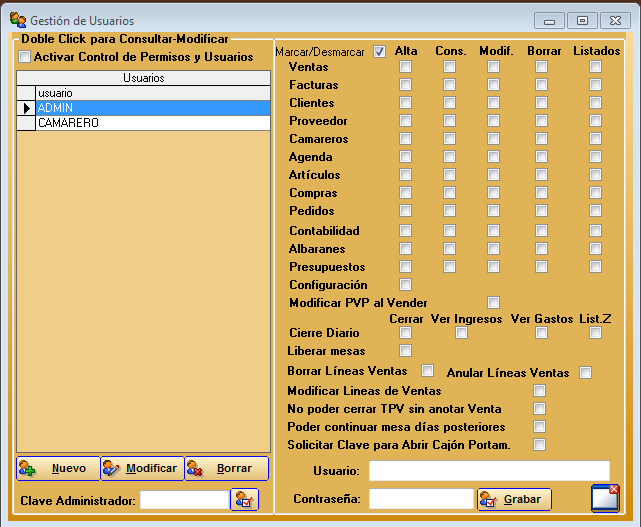Check Cierre Diario Ver Ingresos
Screen dimensions: 641x527
462,333
